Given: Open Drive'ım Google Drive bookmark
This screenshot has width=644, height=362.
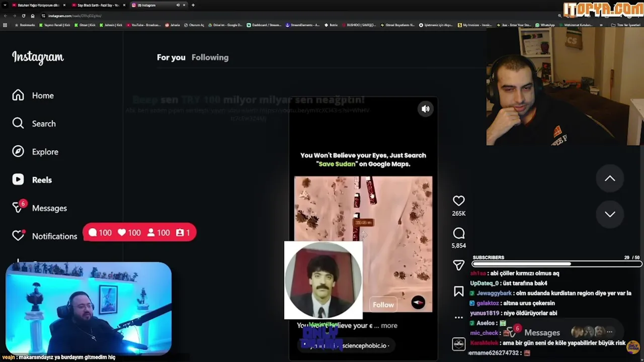Looking at the screenshot, I should coord(225,25).
